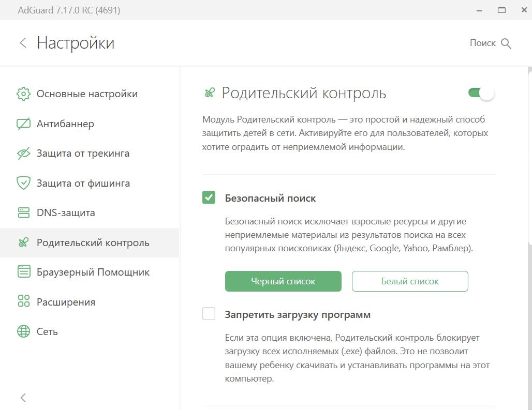Click the phishing protection shield icon
The height and width of the screenshot is (410, 532).
click(x=24, y=184)
